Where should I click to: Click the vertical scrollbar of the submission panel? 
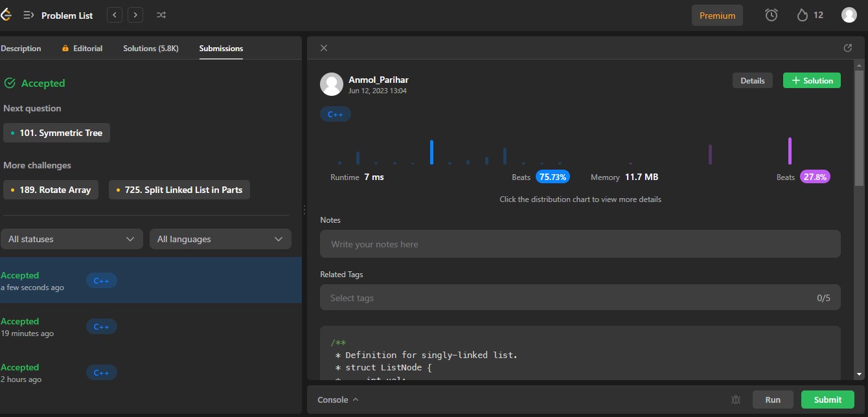(859, 130)
